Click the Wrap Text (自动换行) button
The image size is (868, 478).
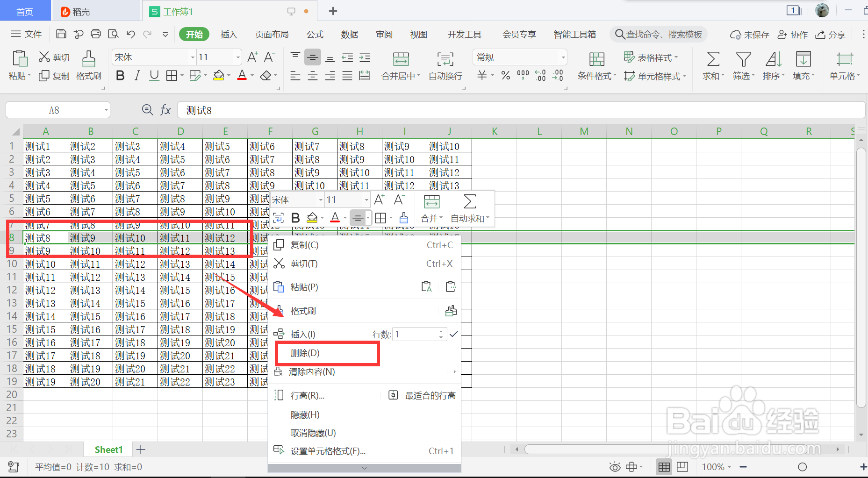point(445,66)
